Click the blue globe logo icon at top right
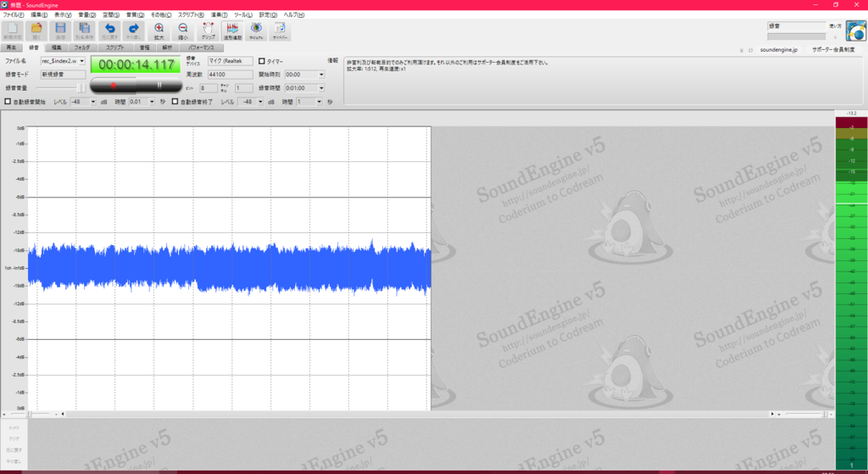 [x=856, y=31]
